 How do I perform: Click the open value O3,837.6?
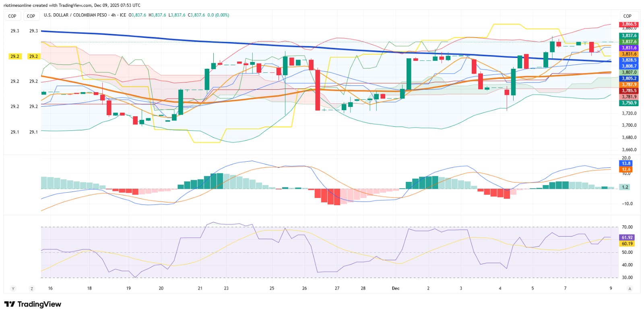tap(137, 15)
